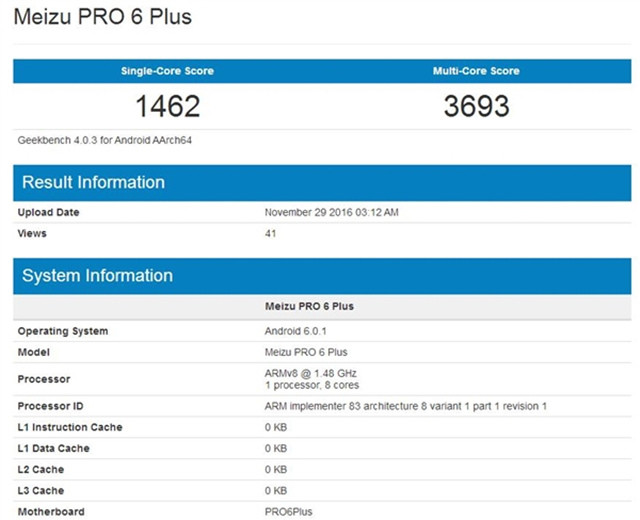Click the Views count of 41
This screenshot has width=640, height=520.
(x=271, y=233)
